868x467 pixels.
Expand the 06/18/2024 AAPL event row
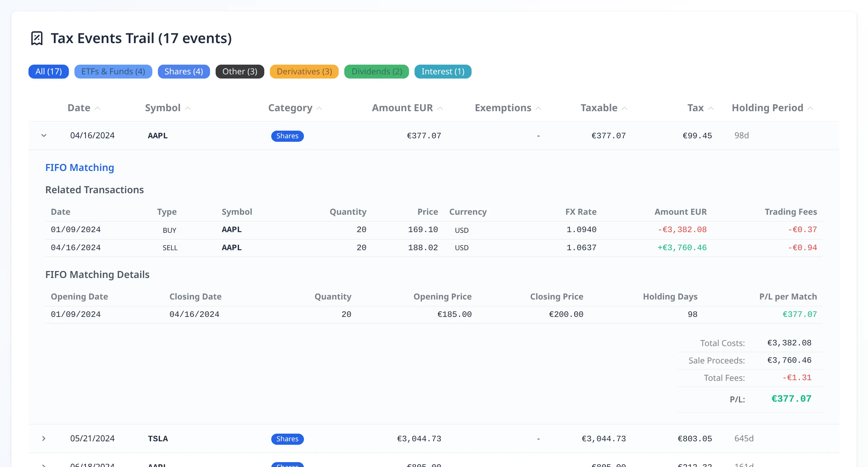(44, 465)
